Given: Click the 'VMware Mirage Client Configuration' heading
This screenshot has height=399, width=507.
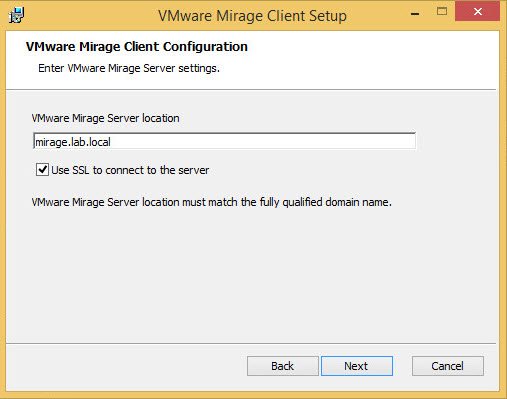Looking at the screenshot, I should tap(137, 47).
